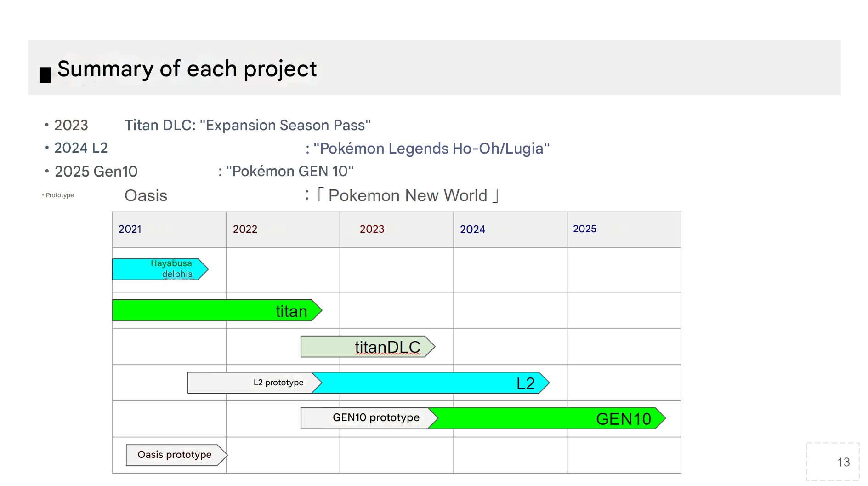Viewport: 868px width, 486px height.
Task: Click the quoted "Pokémon GEN 10" title text
Action: (x=290, y=171)
